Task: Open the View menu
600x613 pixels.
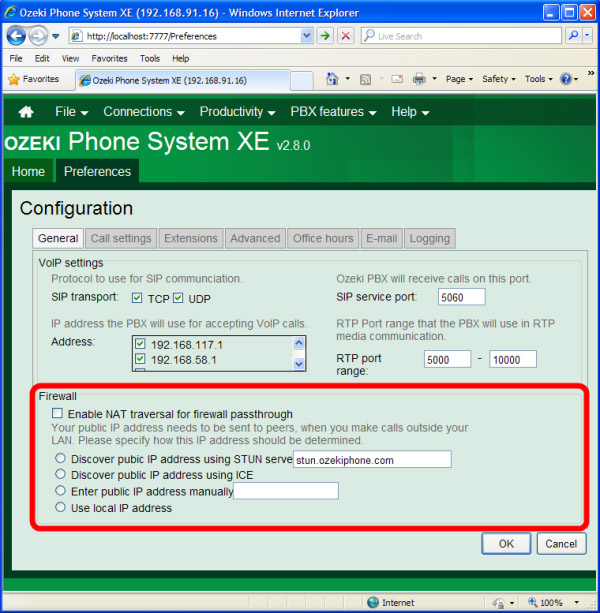Action: tap(70, 58)
